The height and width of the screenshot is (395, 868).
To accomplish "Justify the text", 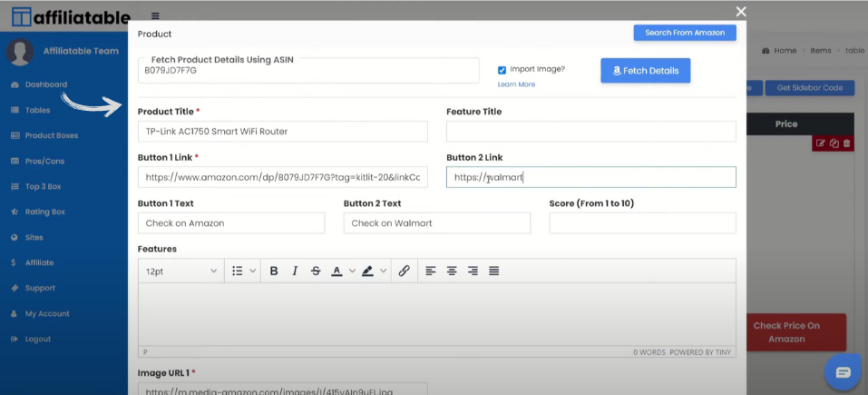I will tap(494, 271).
